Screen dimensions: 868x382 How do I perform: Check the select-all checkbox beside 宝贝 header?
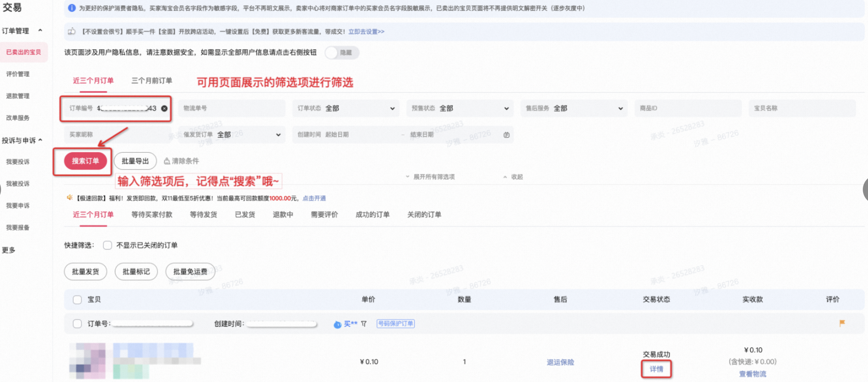[77, 299]
